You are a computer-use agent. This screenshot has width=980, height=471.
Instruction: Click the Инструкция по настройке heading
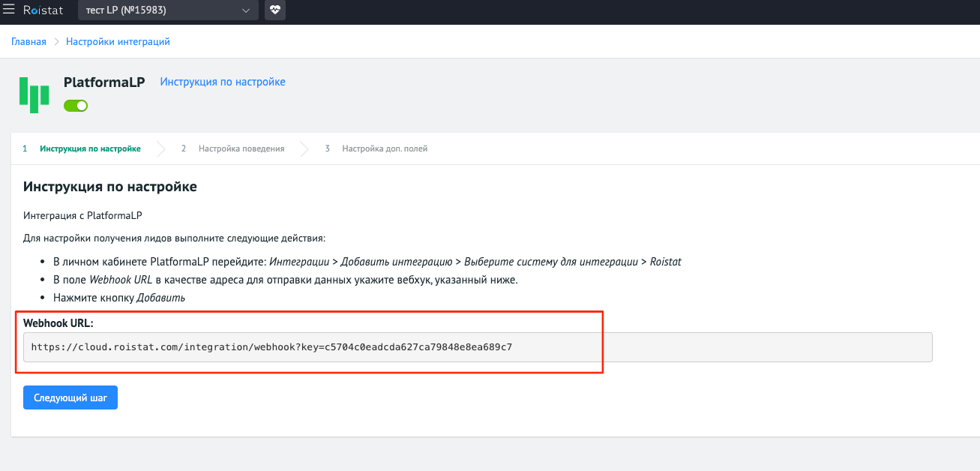(110, 187)
